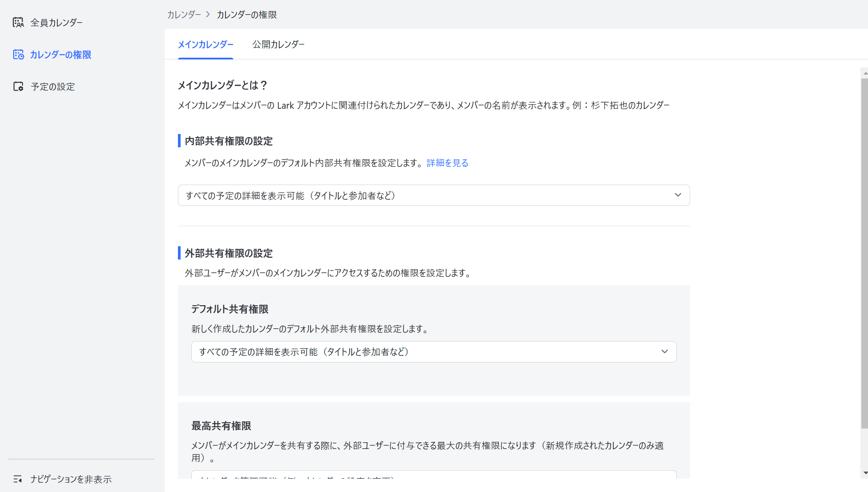The height and width of the screenshot is (492, 868).
Task: Go to カレンダー in the breadcrumb
Action: (x=184, y=15)
